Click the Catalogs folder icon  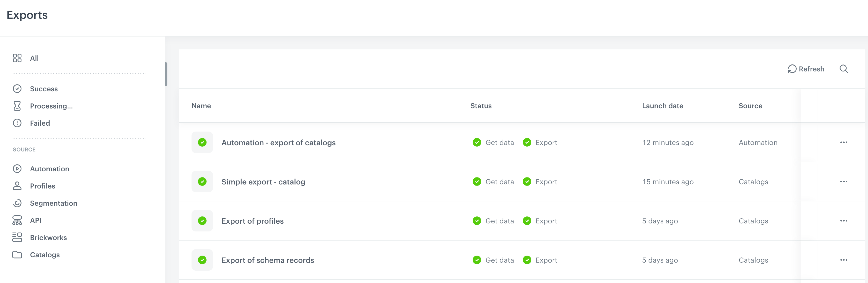[x=17, y=255]
